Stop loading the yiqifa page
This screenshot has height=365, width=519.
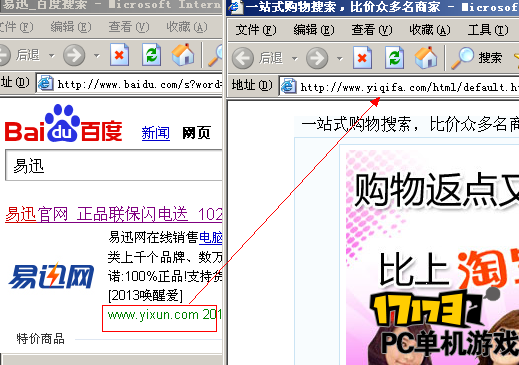pyautogui.click(x=362, y=58)
